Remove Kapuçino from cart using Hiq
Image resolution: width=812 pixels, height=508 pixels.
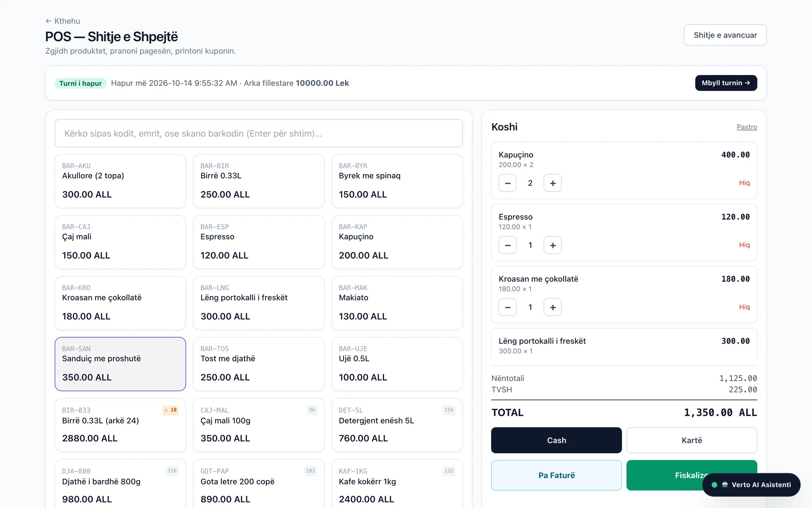[x=744, y=183]
